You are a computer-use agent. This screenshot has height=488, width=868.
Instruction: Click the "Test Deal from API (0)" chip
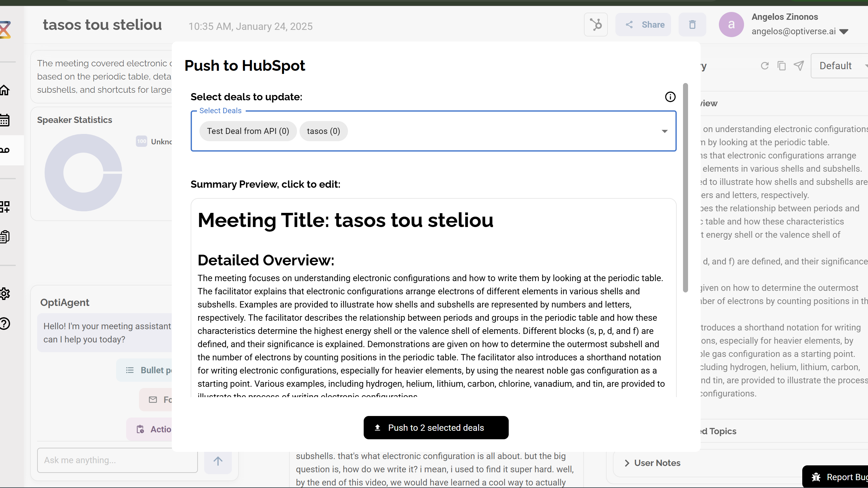coord(248,131)
